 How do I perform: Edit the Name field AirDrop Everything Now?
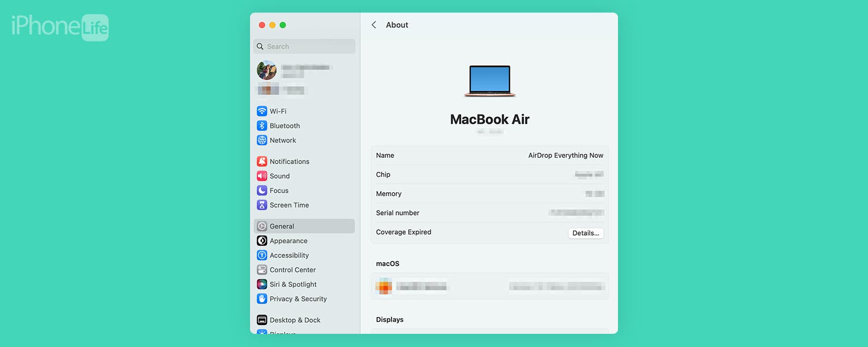(565, 155)
